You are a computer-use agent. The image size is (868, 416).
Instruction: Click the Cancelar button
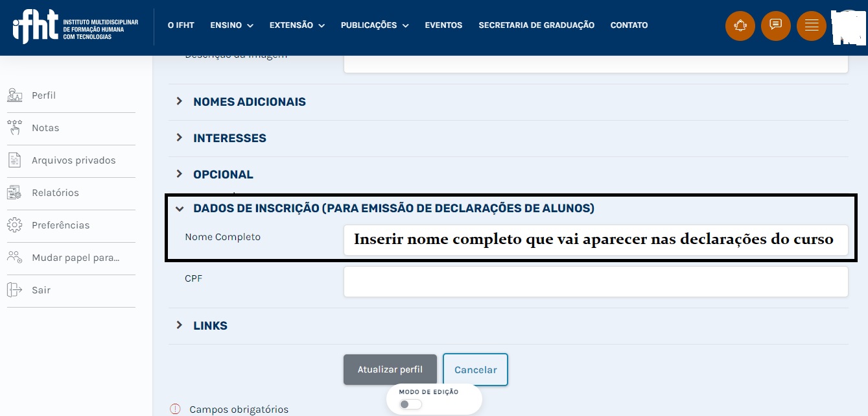(475, 370)
